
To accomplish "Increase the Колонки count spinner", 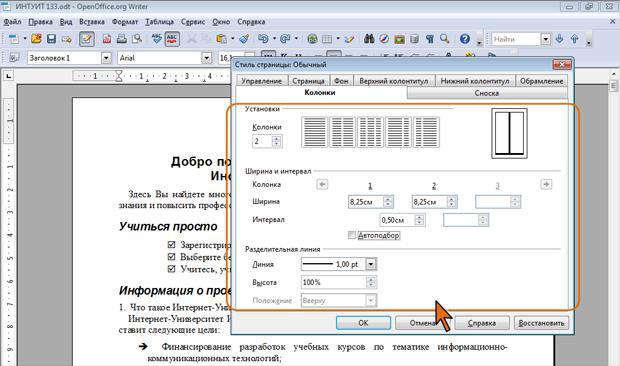I will tap(276, 138).
